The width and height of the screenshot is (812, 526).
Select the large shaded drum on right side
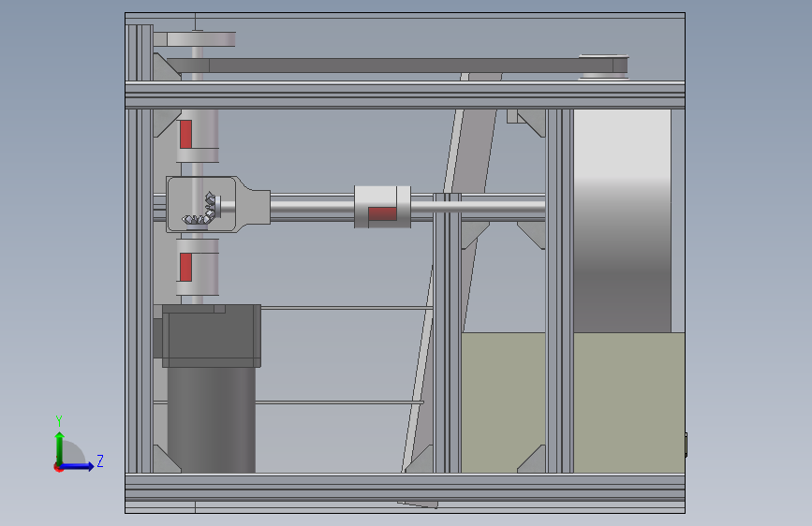[622, 221]
